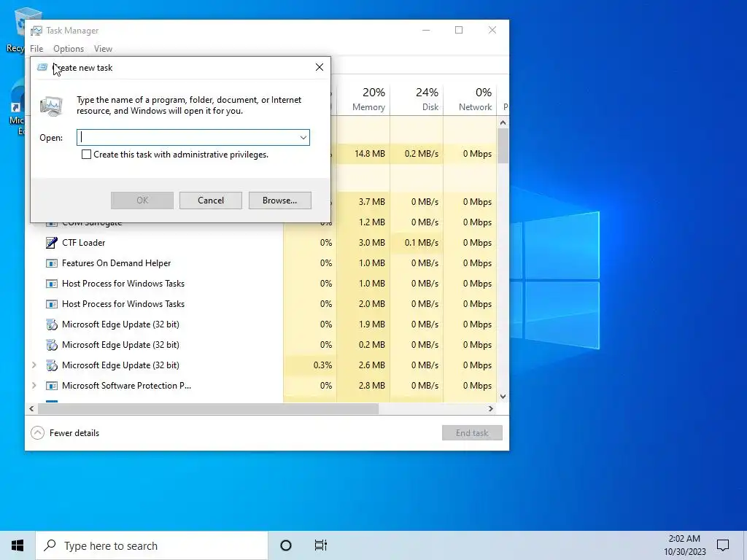This screenshot has height=560, width=747.
Task: Expand the Microsoft Edge Update 0.3% row
Action: [x=34, y=365]
